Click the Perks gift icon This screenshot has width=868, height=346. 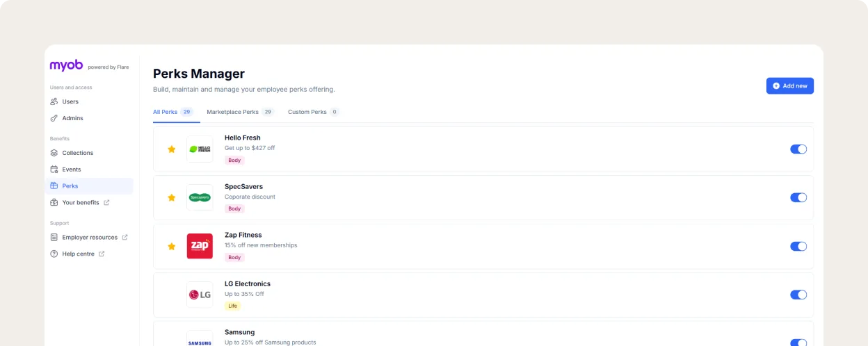[x=54, y=186]
